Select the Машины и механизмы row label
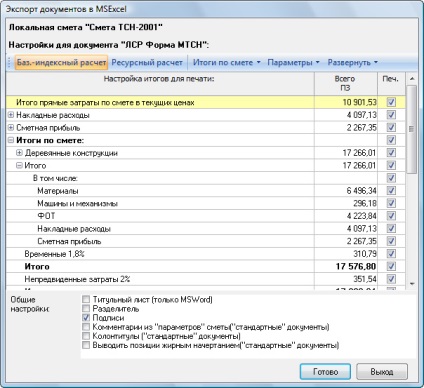Screen dimensions: 424x388 77,204
